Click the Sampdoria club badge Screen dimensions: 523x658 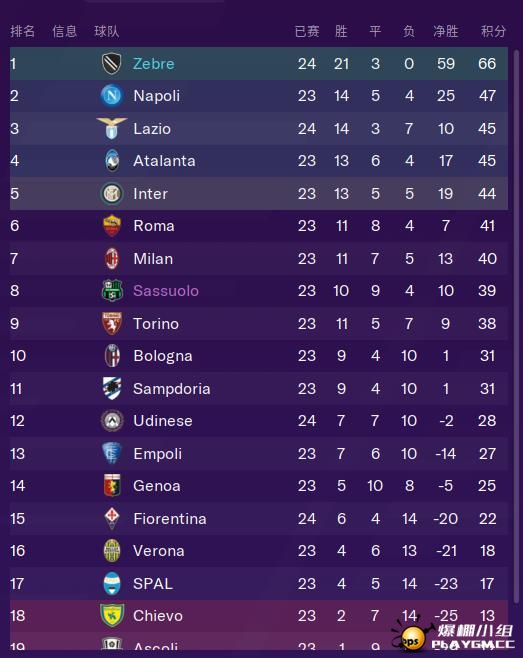[x=112, y=388]
